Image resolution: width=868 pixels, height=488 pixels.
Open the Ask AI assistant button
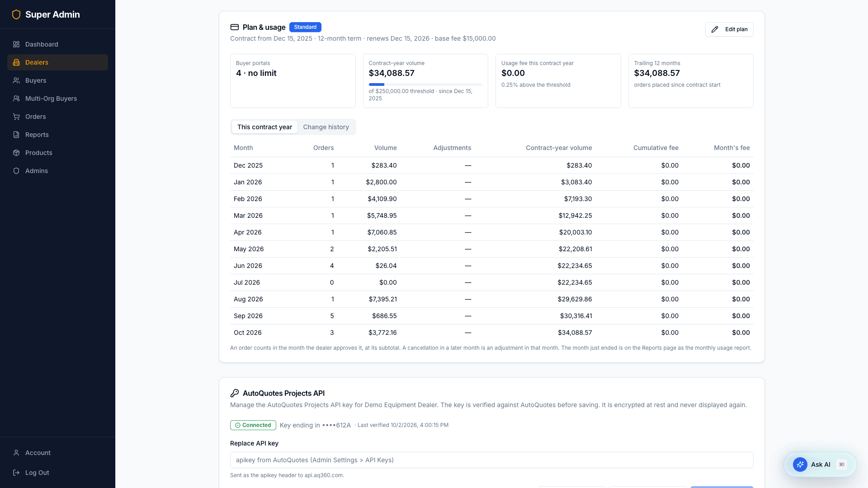tap(820, 465)
